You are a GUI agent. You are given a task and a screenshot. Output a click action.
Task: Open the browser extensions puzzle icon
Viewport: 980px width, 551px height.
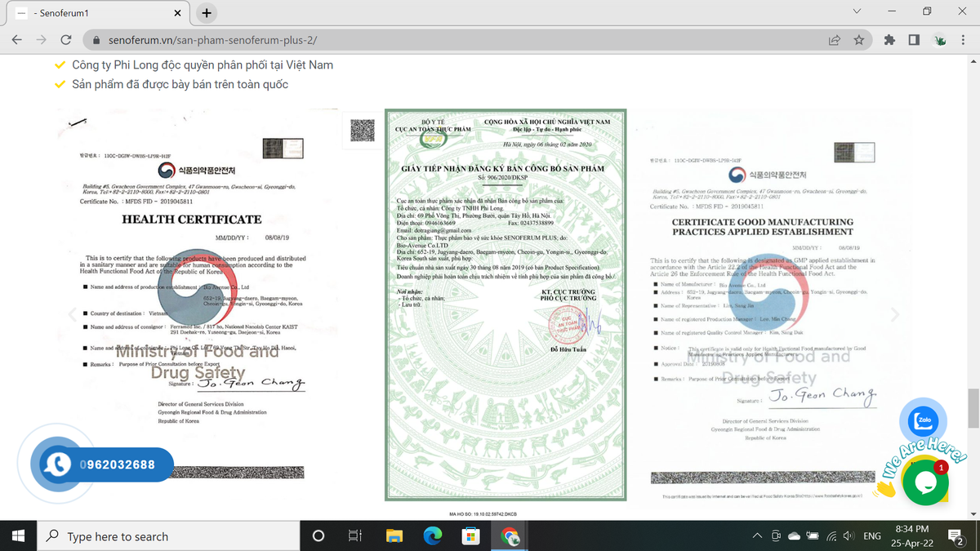pyautogui.click(x=888, y=38)
